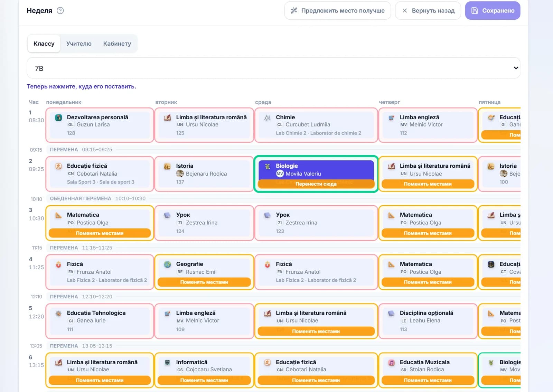Click teacher name Guzun Larisa
The image size is (553, 392).
pyautogui.click(x=93, y=124)
